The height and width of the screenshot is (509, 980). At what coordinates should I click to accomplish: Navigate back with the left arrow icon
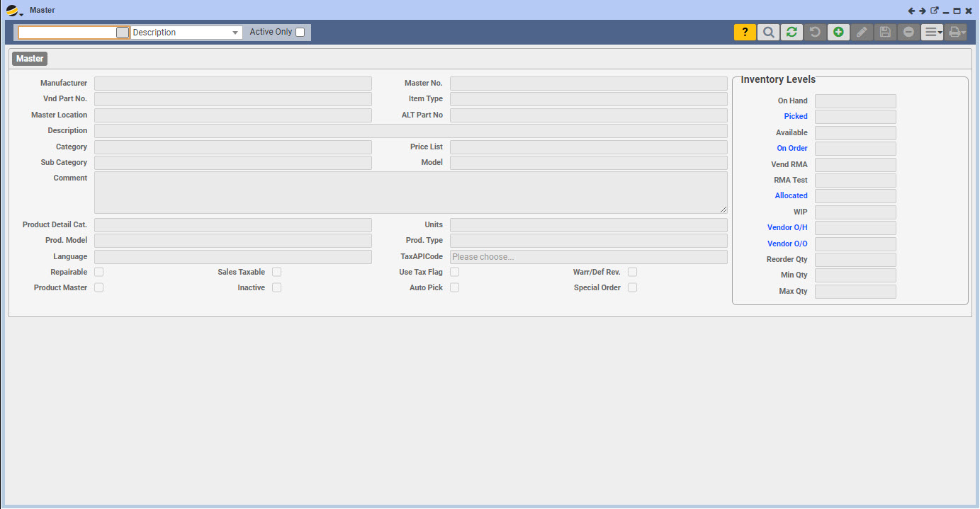coord(912,11)
